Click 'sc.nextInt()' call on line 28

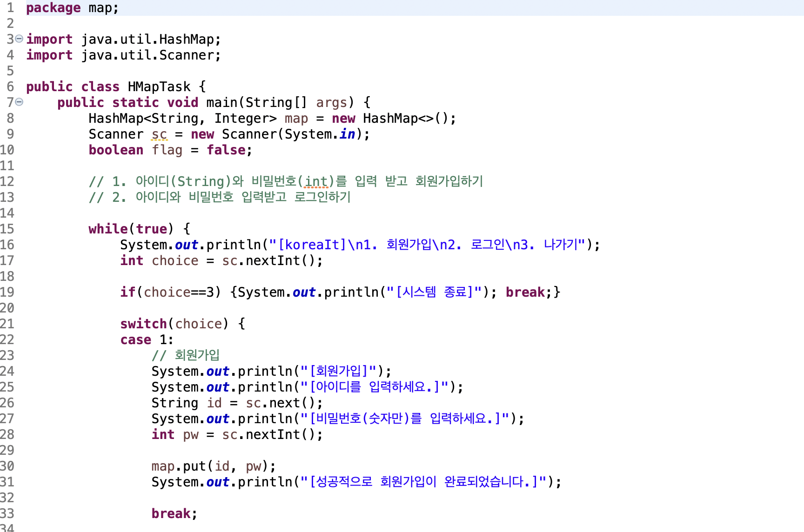tap(268, 435)
